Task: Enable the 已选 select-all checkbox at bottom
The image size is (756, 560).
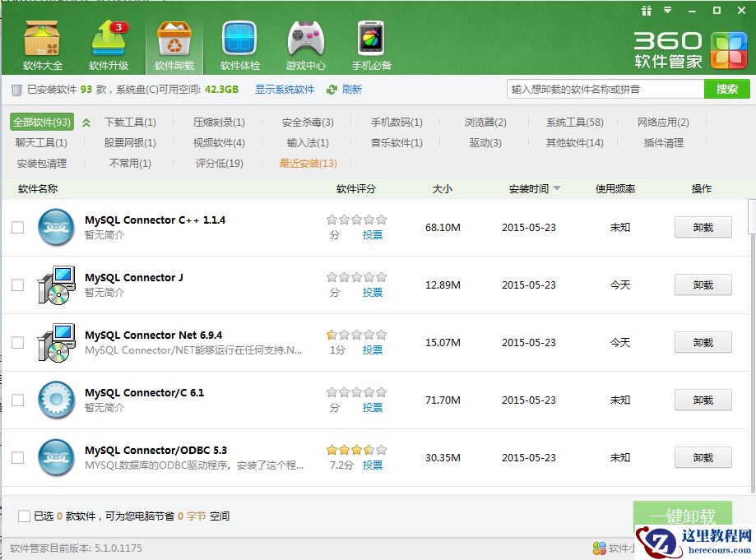Action: click(24, 516)
